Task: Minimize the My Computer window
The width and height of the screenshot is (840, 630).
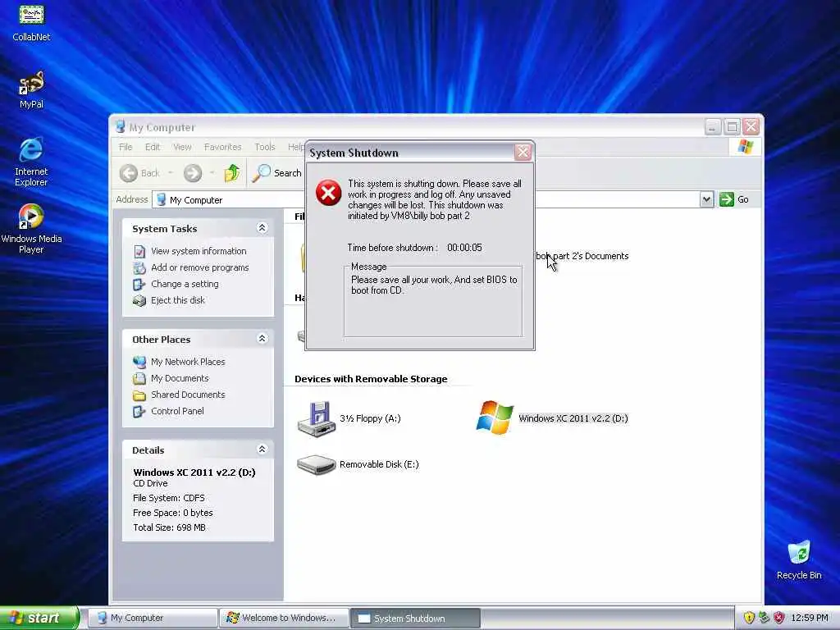Action: click(712, 127)
